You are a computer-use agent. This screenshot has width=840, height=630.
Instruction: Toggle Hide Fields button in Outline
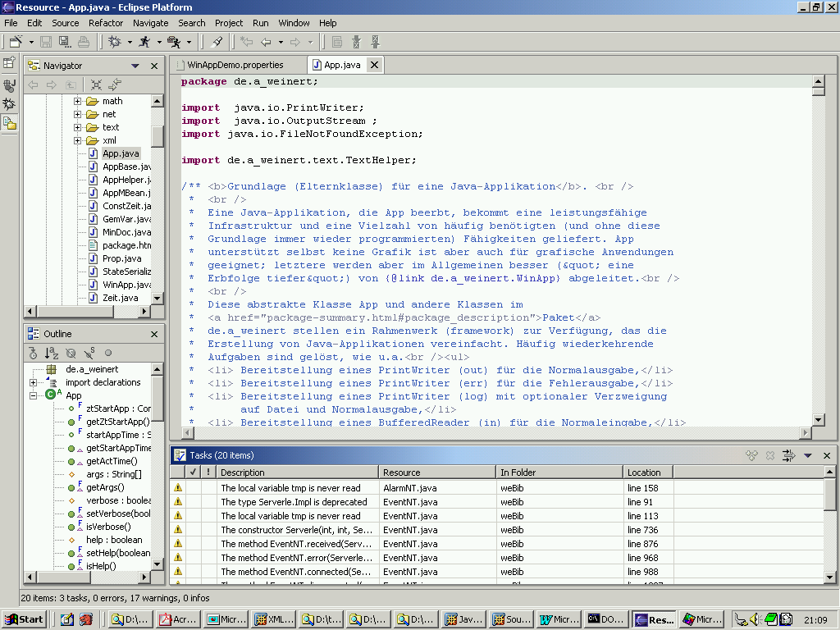(x=71, y=354)
